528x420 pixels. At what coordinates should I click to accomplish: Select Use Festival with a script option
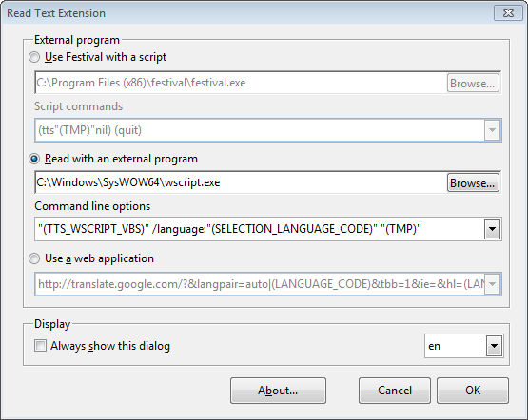(x=34, y=57)
